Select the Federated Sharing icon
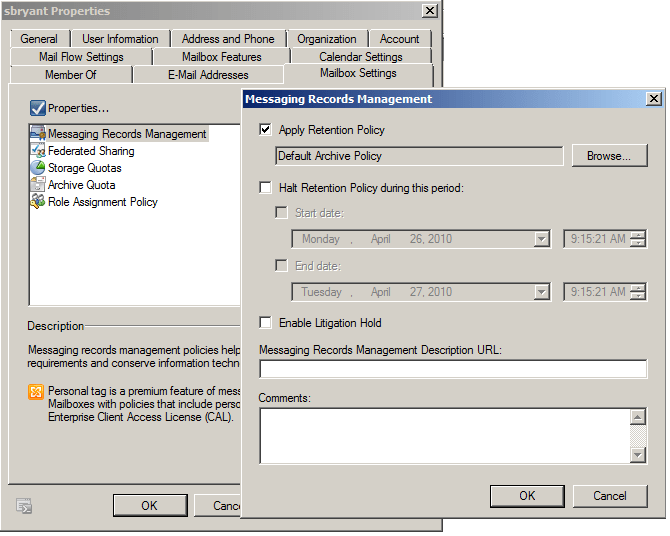The image size is (670, 536). click(x=38, y=151)
